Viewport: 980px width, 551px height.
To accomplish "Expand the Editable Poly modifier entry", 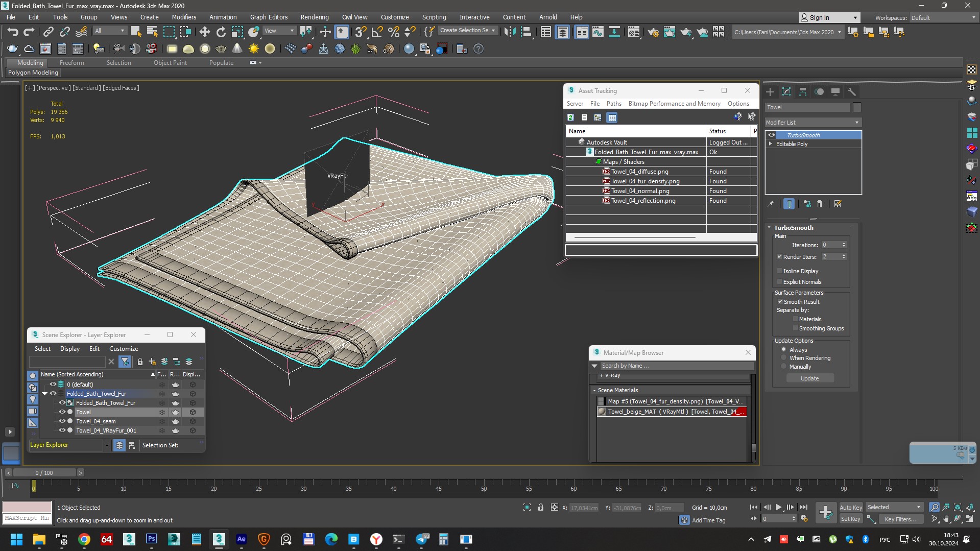I will (x=771, y=144).
